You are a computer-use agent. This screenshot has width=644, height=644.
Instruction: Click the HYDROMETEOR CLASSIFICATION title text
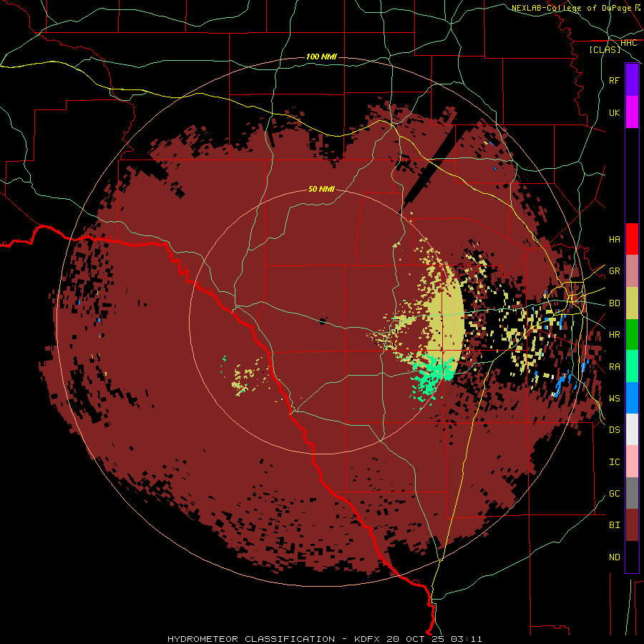[x=251, y=639]
